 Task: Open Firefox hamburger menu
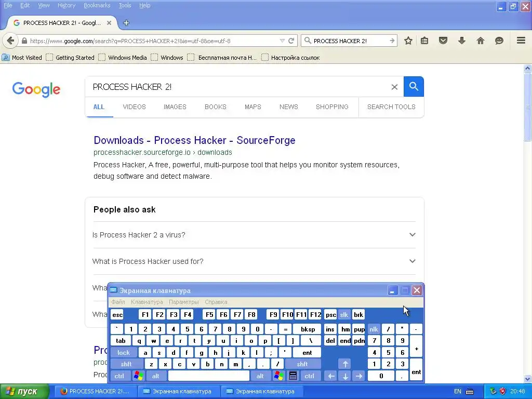pos(521,41)
